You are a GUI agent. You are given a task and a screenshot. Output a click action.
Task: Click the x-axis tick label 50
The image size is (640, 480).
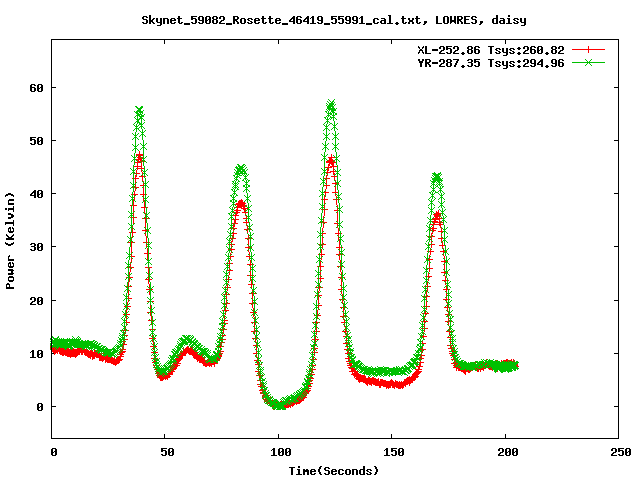pyautogui.click(x=167, y=452)
